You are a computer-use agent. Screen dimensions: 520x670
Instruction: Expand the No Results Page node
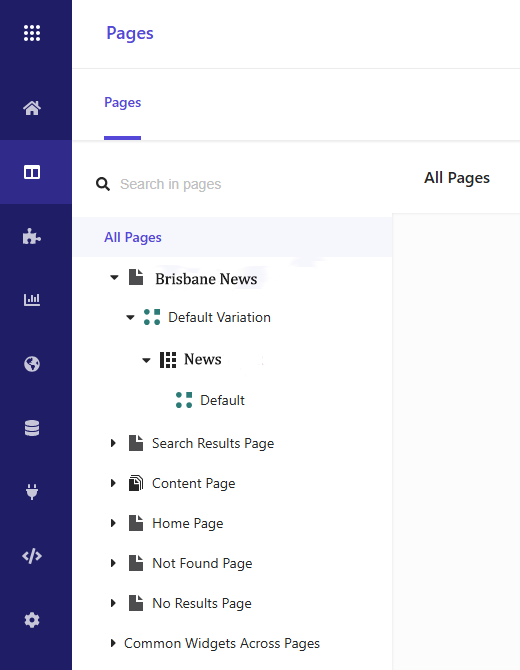coord(113,603)
